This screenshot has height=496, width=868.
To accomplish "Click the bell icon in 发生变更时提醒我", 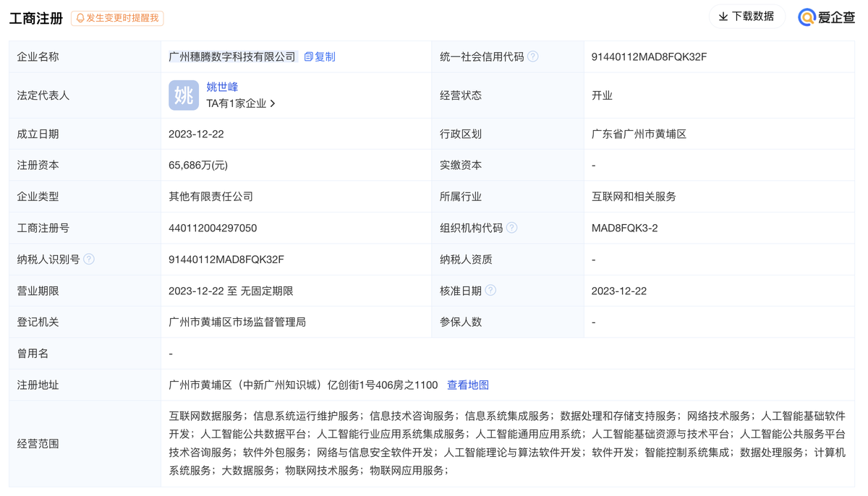I will pos(80,18).
